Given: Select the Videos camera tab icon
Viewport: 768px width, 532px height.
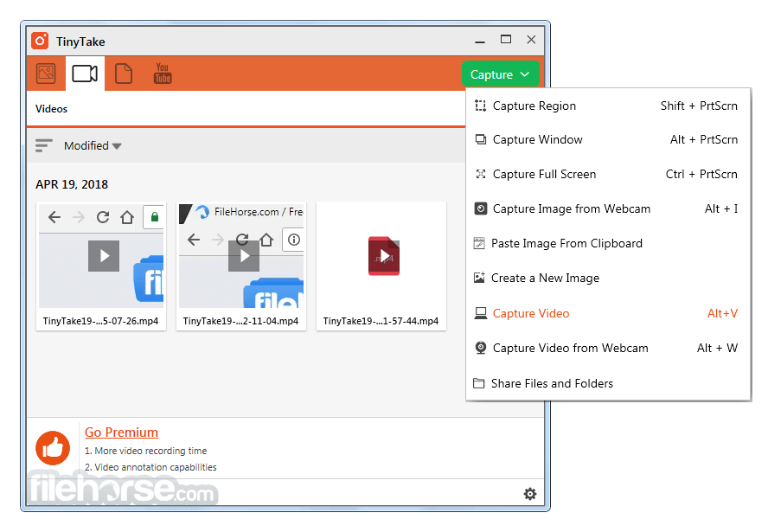Looking at the screenshot, I should tap(85, 74).
